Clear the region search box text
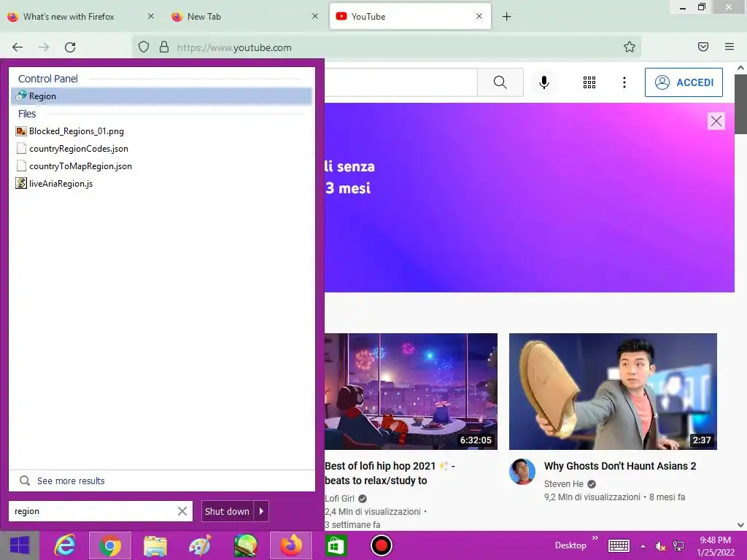 pyautogui.click(x=182, y=511)
